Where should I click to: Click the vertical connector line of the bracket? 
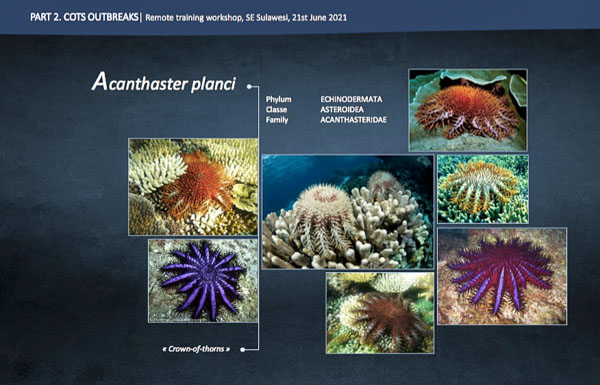(259, 218)
